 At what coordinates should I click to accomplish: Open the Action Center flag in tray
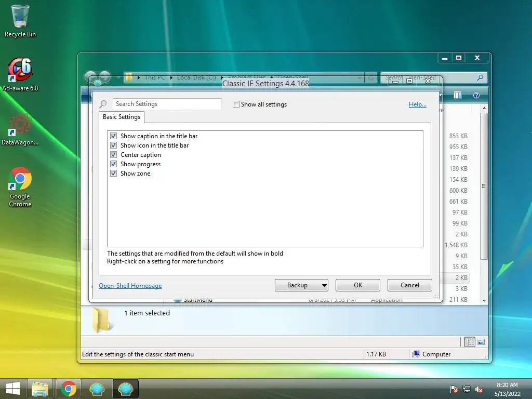(x=454, y=389)
